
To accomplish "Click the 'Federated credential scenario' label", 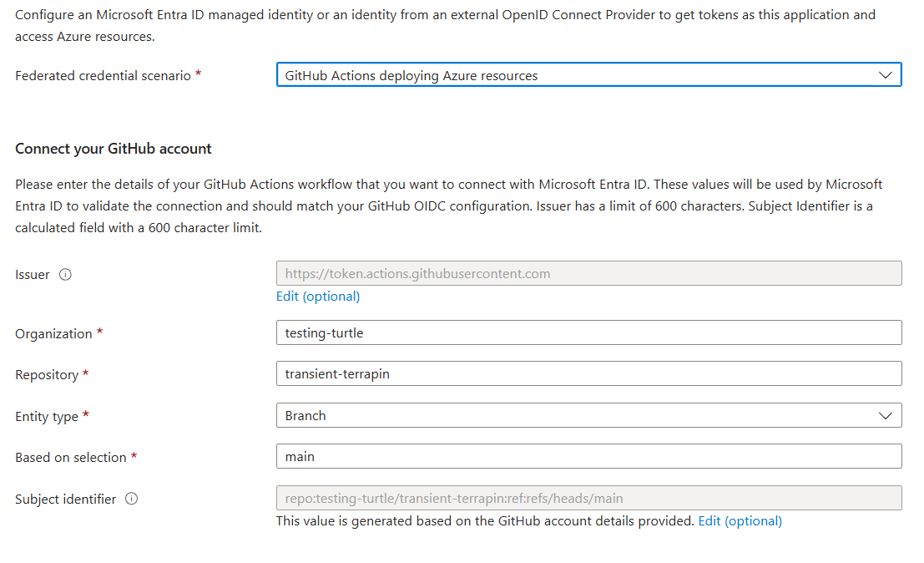I will pyautogui.click(x=104, y=75).
